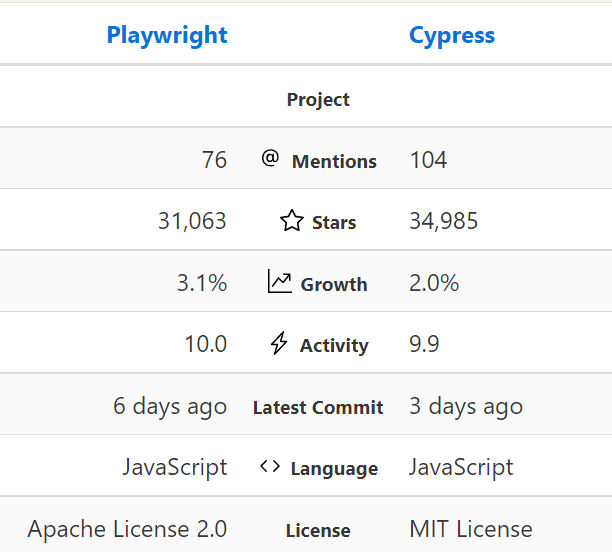This screenshot has height=552, width=612.
Task: Click Playwright's JavaScript language value
Action: point(175,468)
